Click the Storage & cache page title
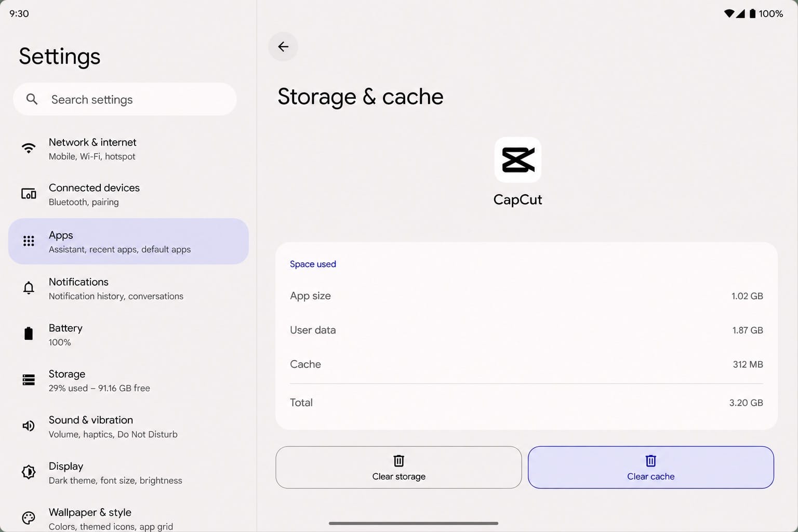 [x=361, y=97]
